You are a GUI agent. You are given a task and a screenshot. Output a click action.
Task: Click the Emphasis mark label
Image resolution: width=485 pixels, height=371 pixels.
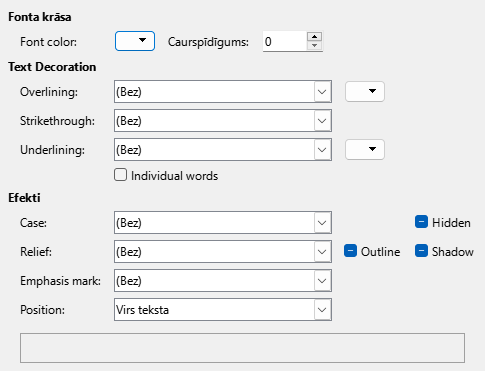pyautogui.click(x=60, y=281)
